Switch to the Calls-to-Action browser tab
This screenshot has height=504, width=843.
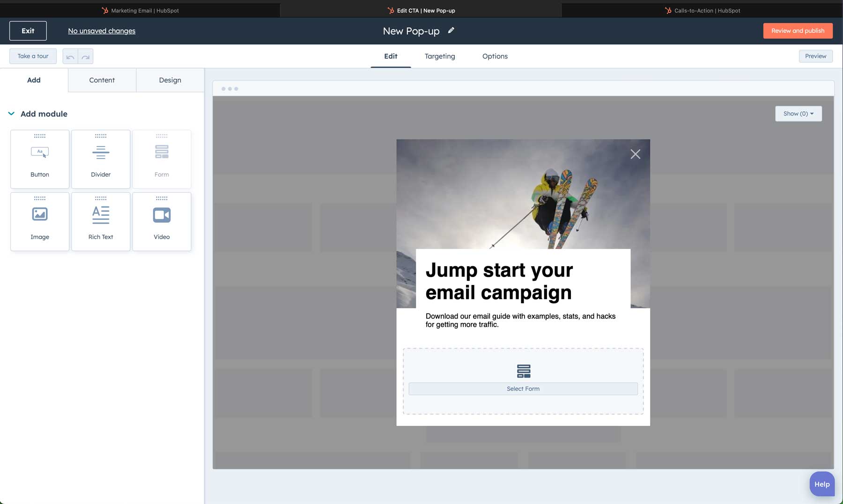point(702,10)
